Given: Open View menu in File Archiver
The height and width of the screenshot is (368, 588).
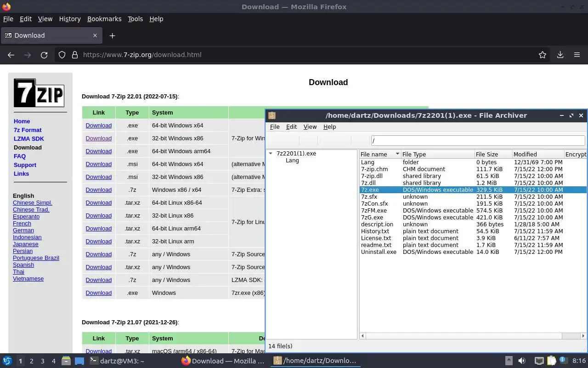Looking at the screenshot, I should [310, 127].
